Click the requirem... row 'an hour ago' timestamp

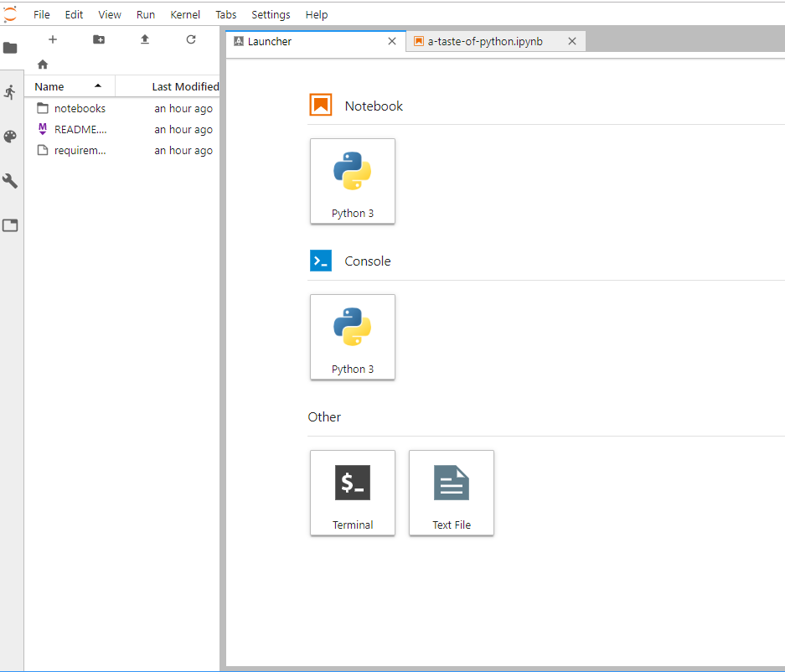click(183, 151)
